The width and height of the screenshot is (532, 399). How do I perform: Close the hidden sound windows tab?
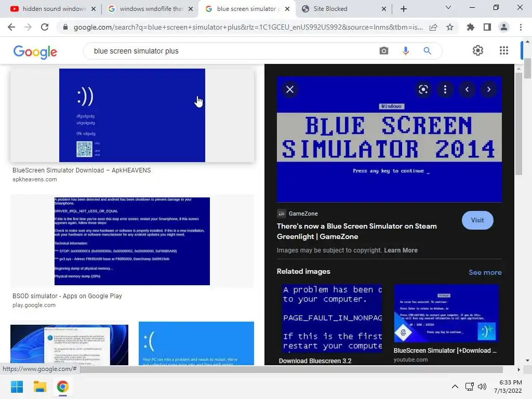94,9
